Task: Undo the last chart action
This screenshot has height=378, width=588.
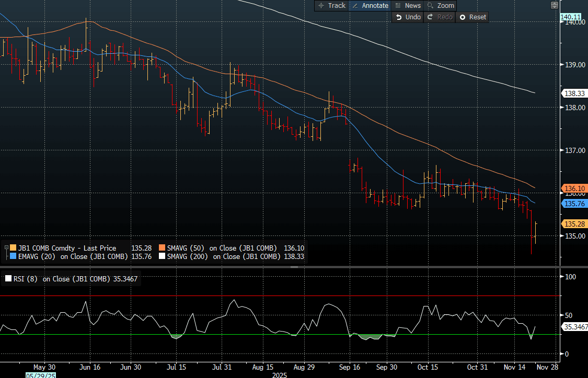Action: [x=408, y=17]
